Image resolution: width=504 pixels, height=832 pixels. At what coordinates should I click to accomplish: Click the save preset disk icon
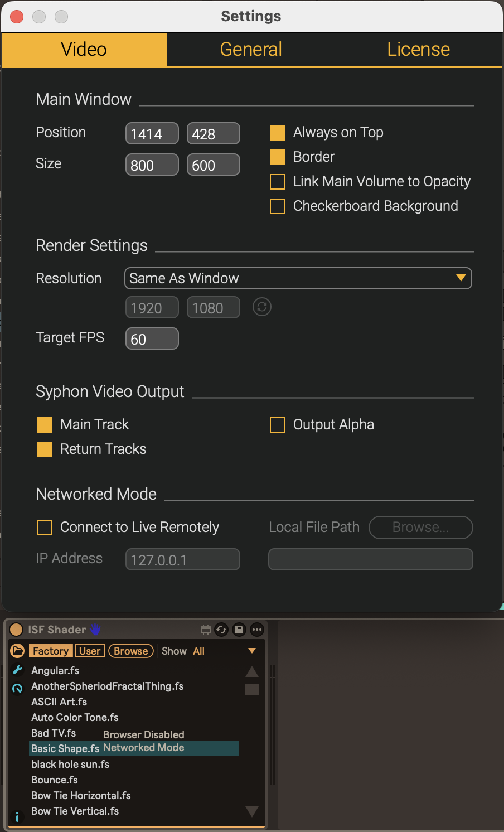[x=239, y=630]
